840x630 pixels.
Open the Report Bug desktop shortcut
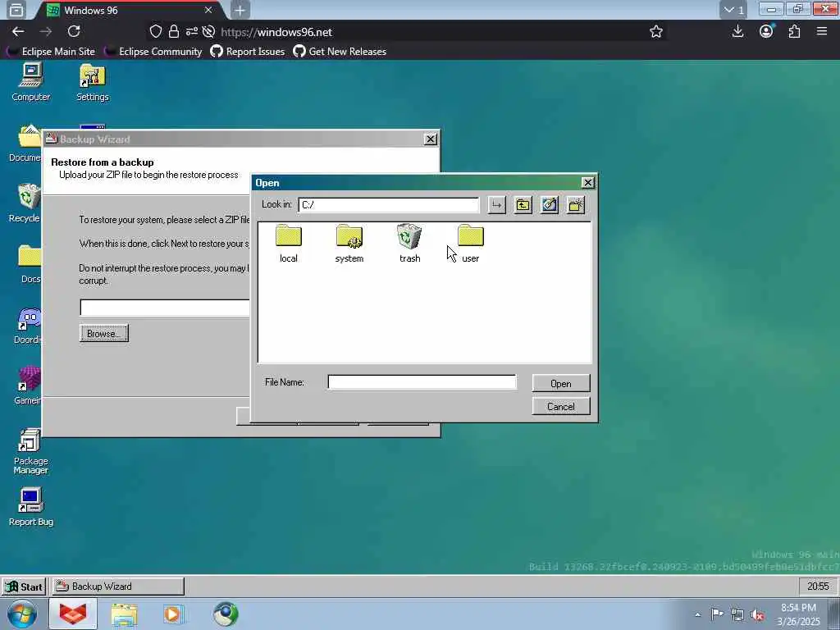click(x=30, y=507)
